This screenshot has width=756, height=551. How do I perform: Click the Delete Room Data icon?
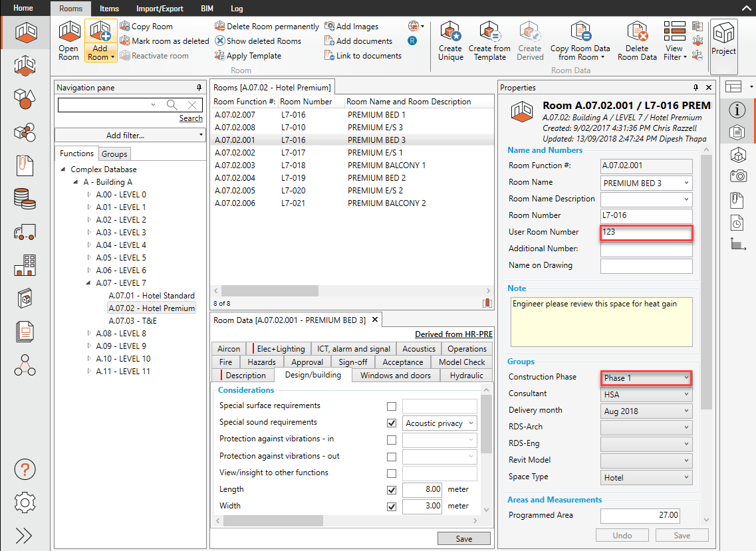coord(637,32)
